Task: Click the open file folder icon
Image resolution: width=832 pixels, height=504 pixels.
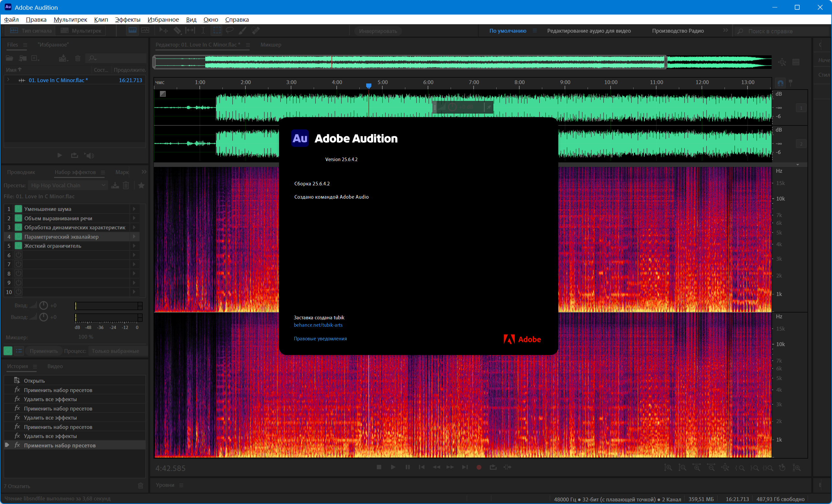Action: point(9,58)
